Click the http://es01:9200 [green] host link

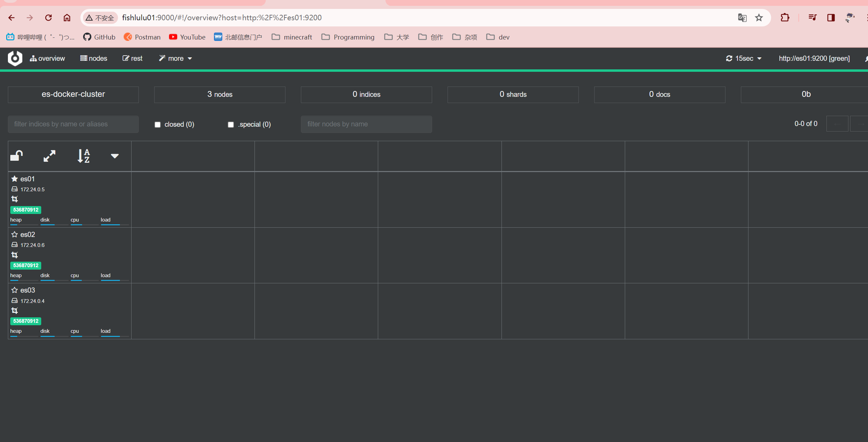coord(814,58)
